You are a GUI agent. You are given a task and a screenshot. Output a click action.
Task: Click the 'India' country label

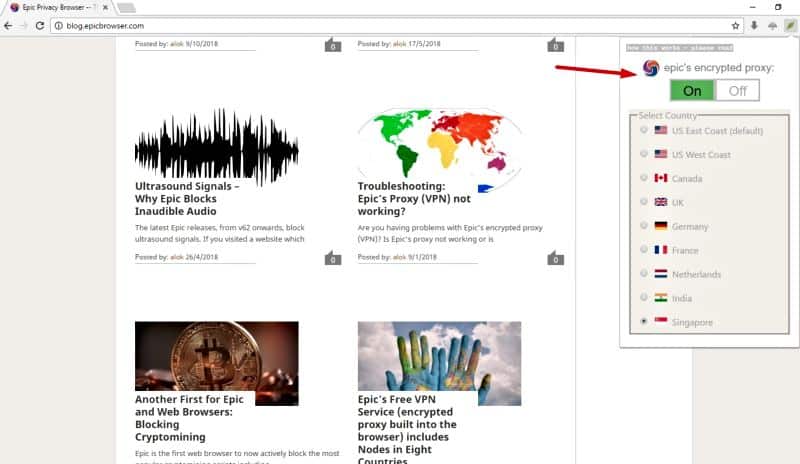[x=682, y=299]
